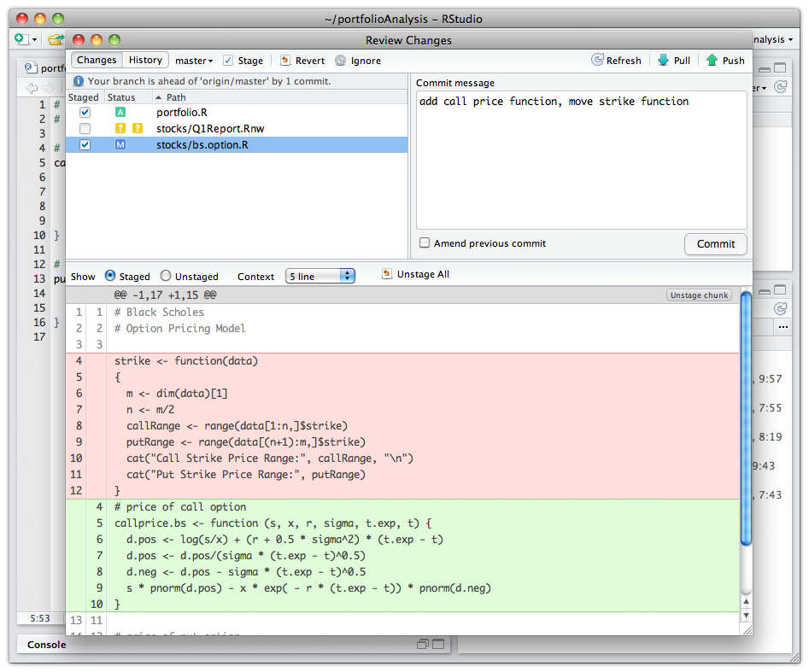This screenshot has height=672, width=809.
Task: Pull changes with the Pull icon
Action: (x=663, y=61)
